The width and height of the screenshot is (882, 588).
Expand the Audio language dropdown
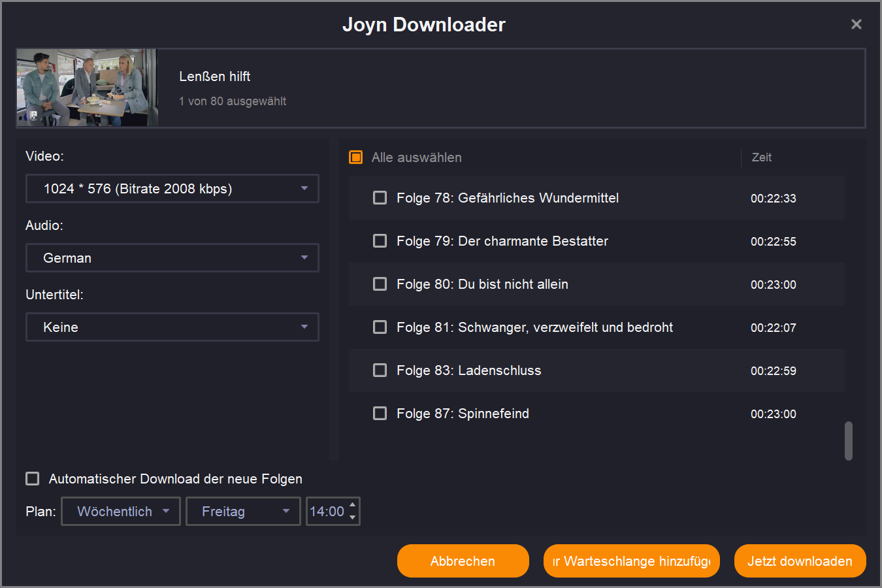[172, 258]
